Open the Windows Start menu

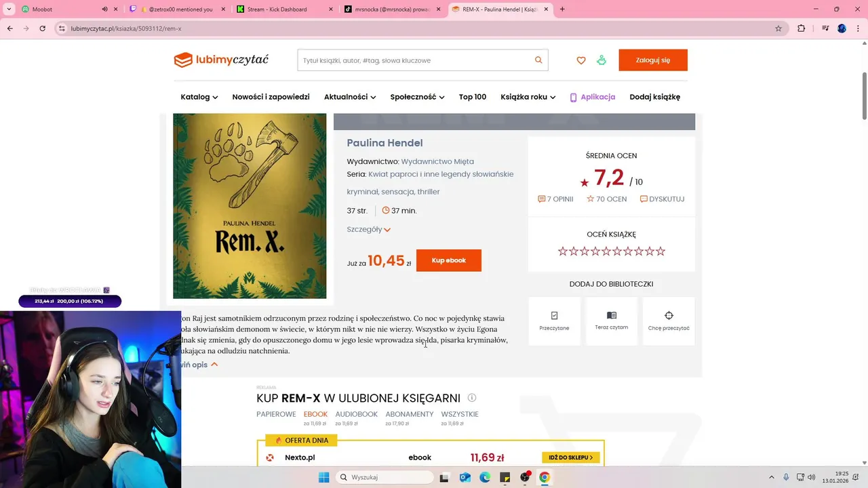tap(324, 477)
